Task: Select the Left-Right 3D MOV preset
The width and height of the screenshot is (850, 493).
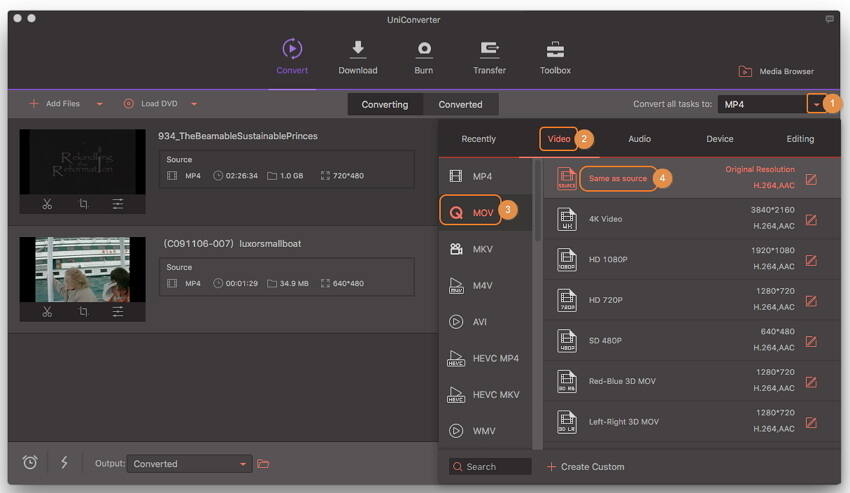Action: (692, 422)
